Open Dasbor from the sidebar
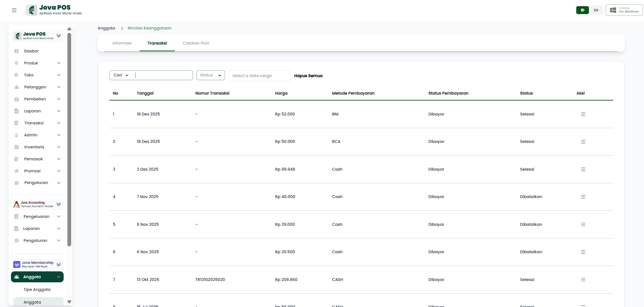The image size is (644, 307). coord(31,51)
